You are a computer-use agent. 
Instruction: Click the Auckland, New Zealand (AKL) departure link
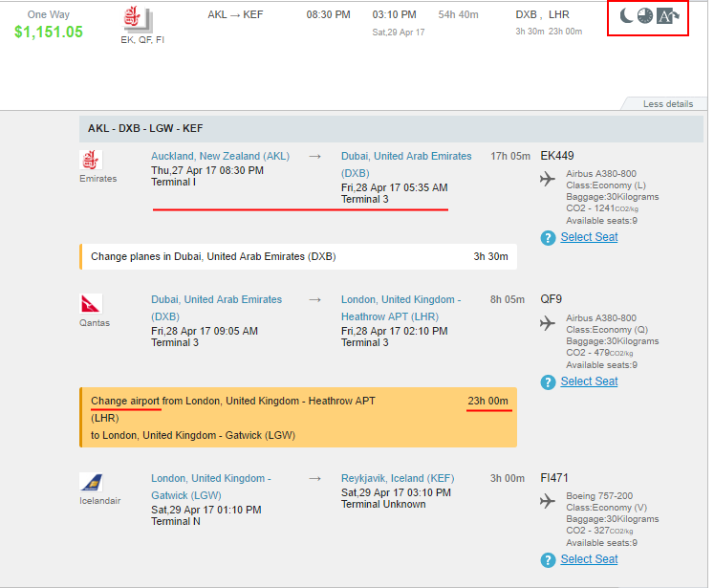point(220,156)
